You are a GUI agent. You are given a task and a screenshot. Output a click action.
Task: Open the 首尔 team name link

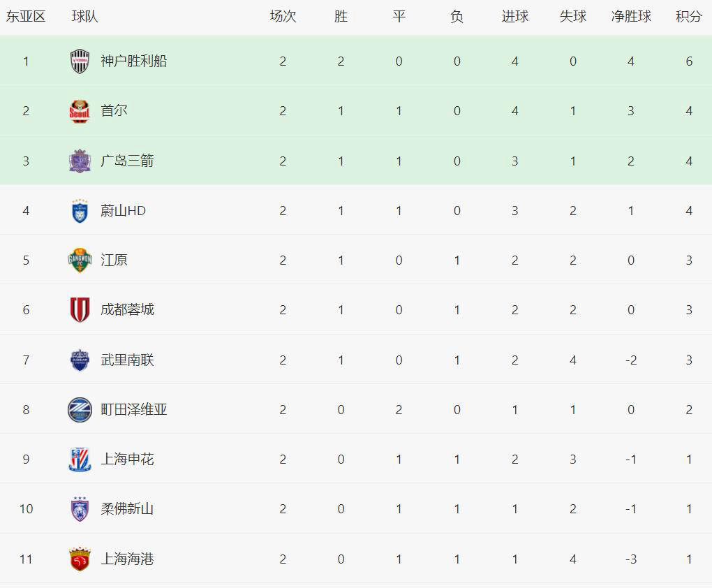(114, 111)
